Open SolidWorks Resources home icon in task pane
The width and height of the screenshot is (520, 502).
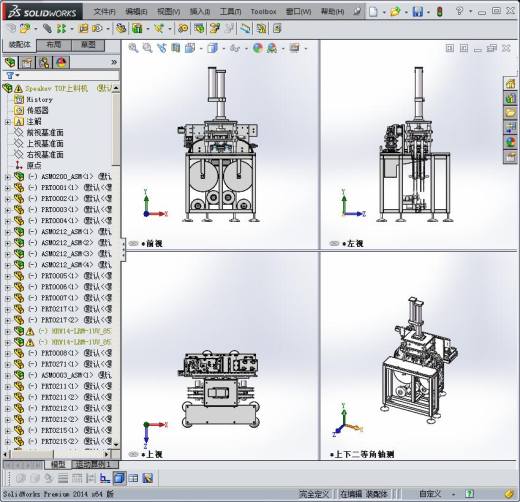click(x=510, y=83)
